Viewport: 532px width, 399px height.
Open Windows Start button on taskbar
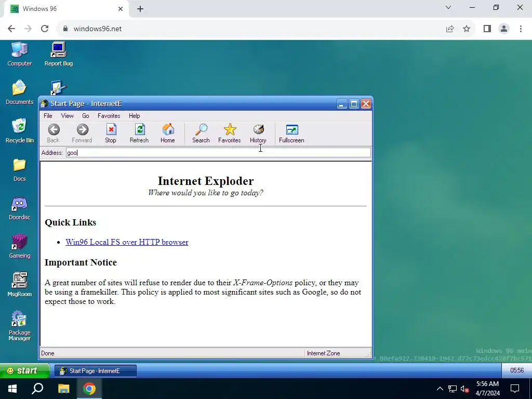coord(12,389)
